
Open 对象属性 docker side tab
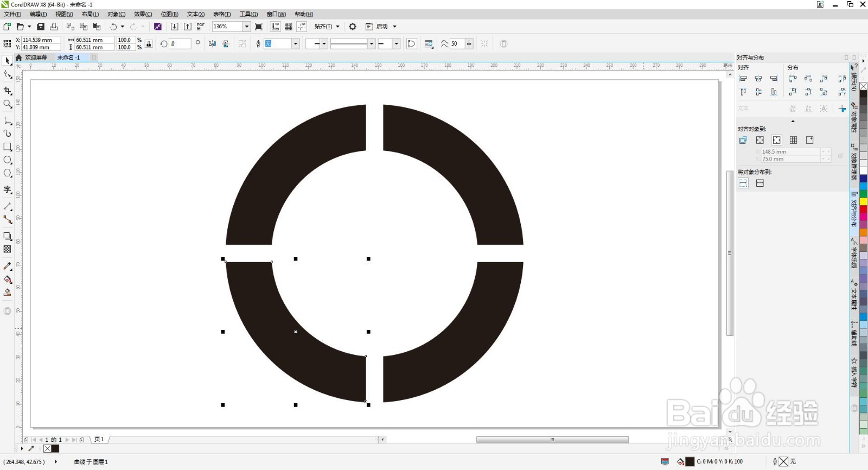point(854,117)
